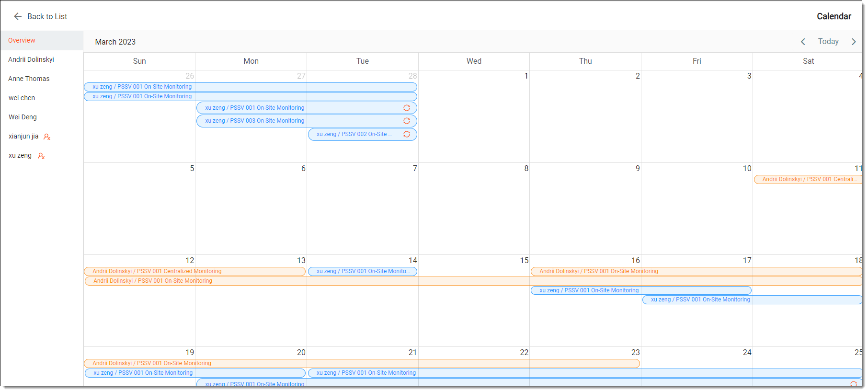This screenshot has width=868, height=392.
Task: Open xu zeng On-Site Monitoring event on 19th
Action: coord(195,373)
